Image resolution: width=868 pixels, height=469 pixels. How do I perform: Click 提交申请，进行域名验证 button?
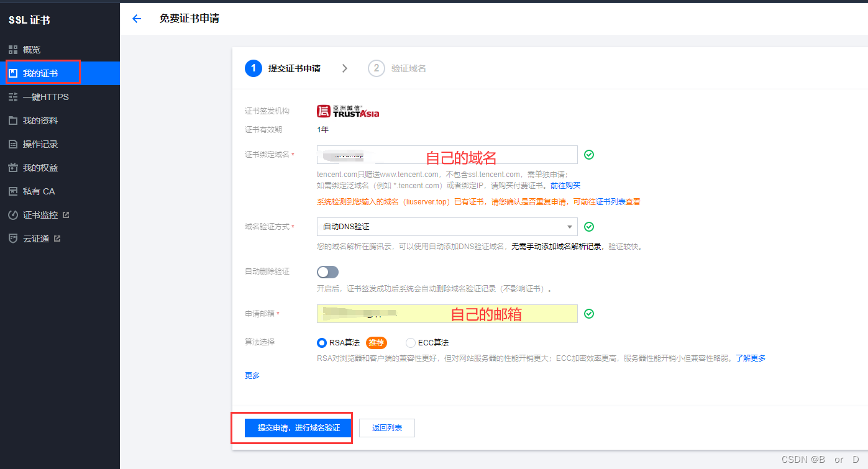point(292,427)
